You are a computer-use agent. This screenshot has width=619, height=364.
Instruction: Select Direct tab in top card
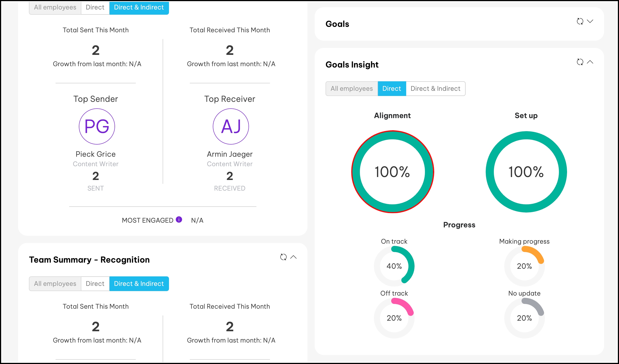click(95, 7)
